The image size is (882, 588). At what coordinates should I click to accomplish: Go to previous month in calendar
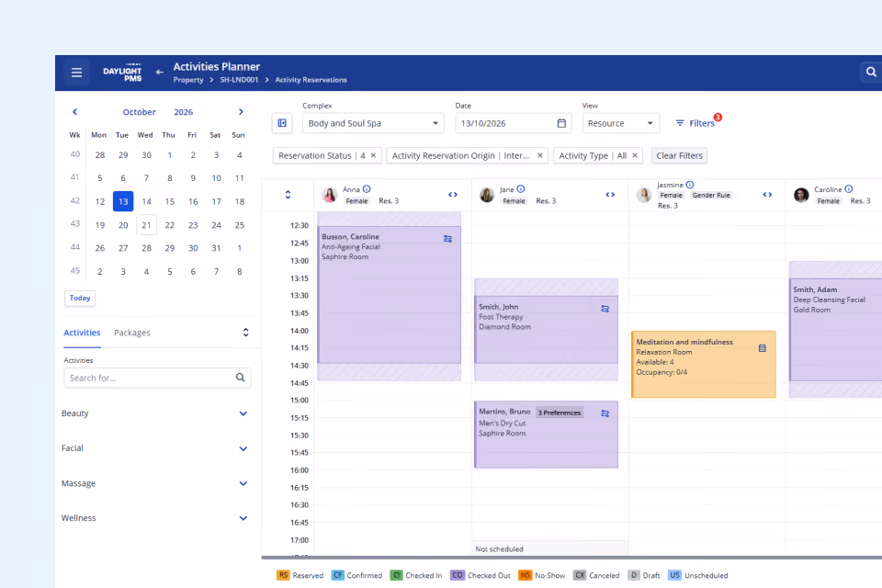[74, 112]
